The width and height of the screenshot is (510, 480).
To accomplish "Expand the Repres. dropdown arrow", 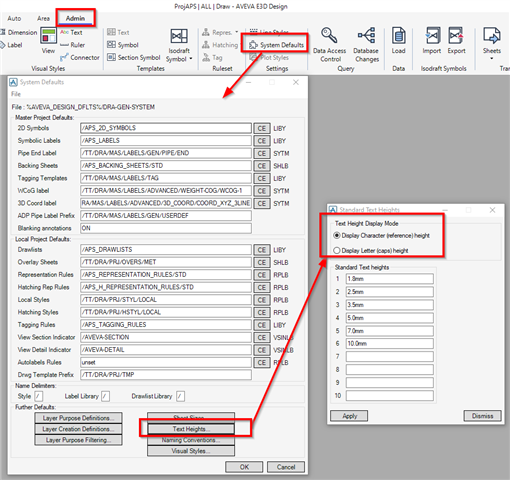I will (237, 32).
